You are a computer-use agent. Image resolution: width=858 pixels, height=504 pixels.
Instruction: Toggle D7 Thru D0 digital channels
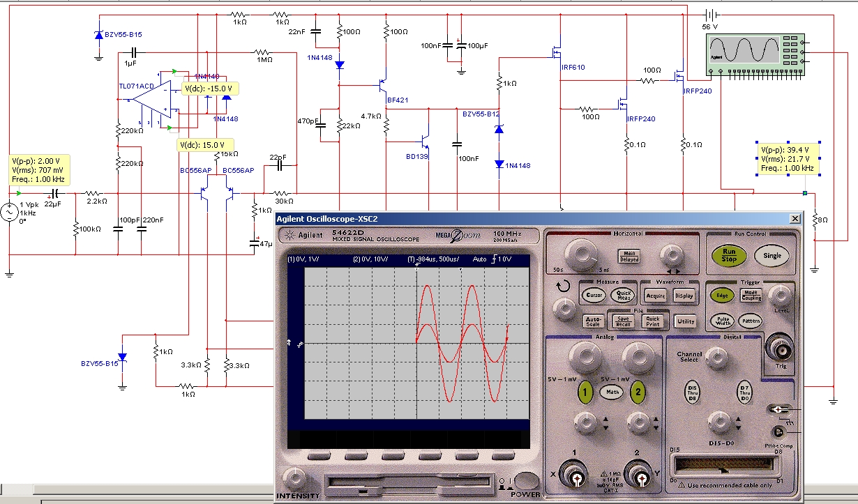pos(745,392)
